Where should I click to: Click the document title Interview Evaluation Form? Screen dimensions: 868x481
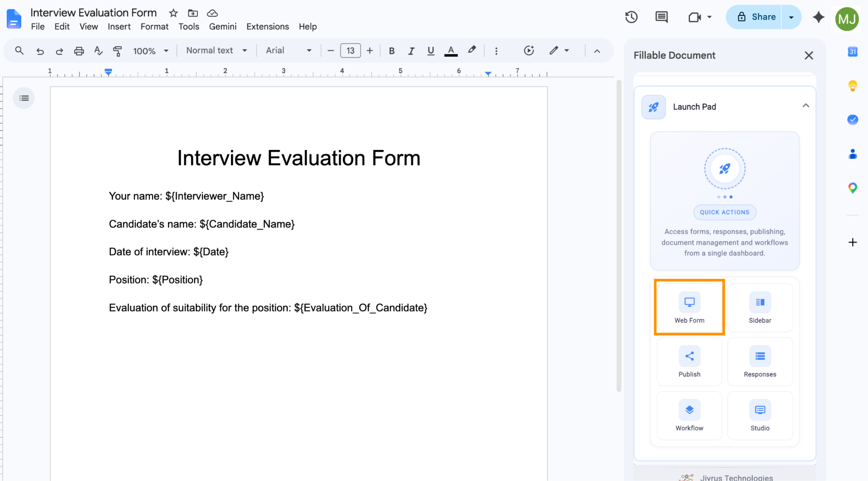[x=94, y=13]
